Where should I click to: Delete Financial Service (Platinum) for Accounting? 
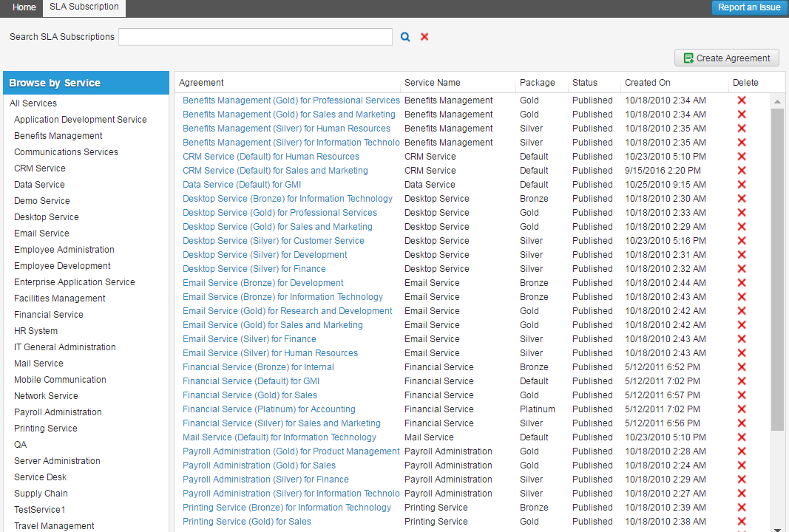pyautogui.click(x=742, y=409)
